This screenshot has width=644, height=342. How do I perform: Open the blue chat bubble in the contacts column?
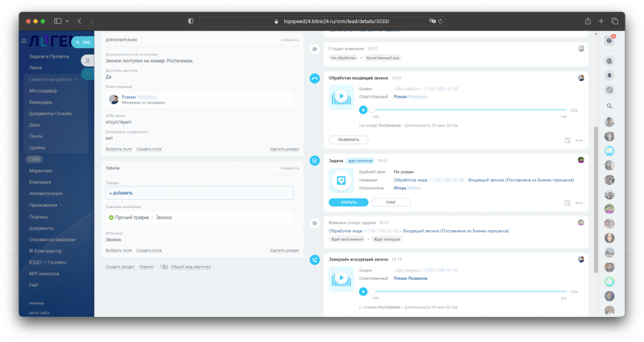tap(609, 151)
